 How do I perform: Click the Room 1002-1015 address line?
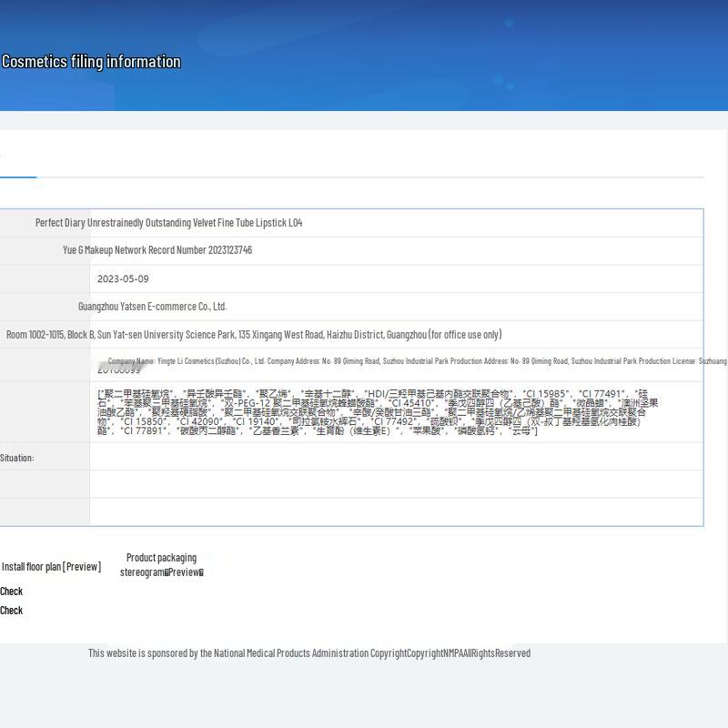(254, 335)
